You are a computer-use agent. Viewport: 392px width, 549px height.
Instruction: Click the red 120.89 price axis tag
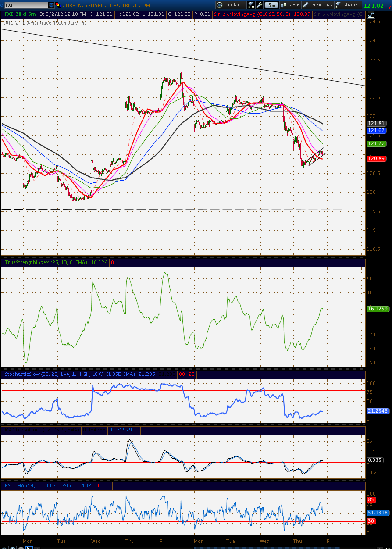[x=377, y=158]
